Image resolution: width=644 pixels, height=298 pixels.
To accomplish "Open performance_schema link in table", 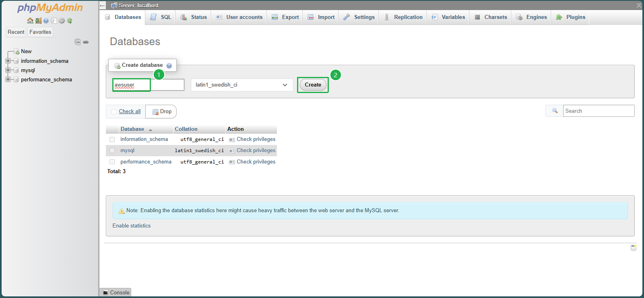I will pos(146,162).
